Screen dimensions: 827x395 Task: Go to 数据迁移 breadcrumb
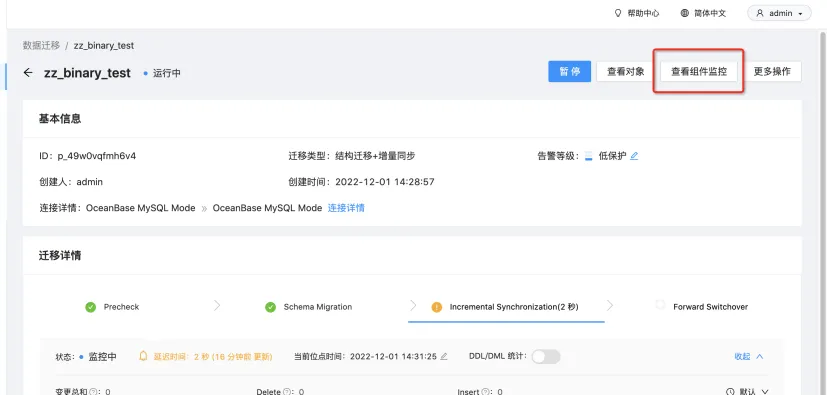(x=41, y=45)
